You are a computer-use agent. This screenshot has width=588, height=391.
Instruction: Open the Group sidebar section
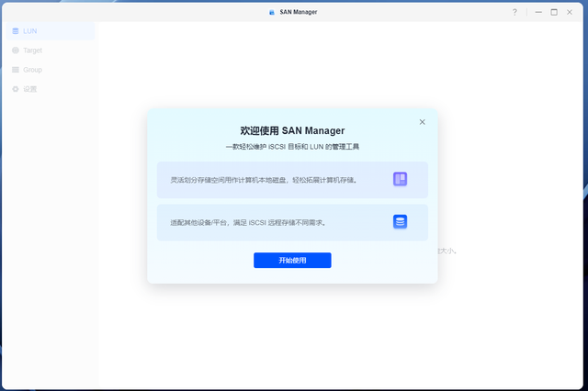click(51, 70)
